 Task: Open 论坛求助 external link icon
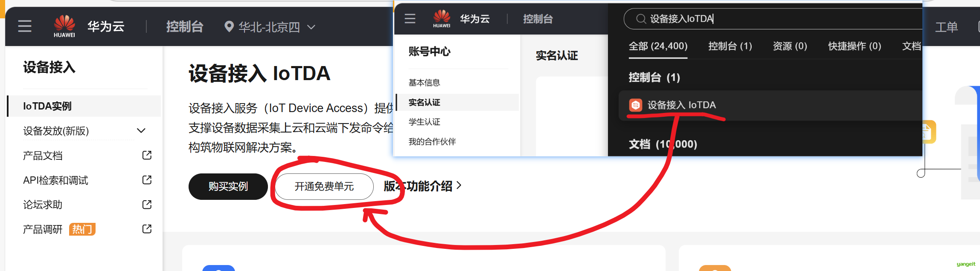pyautogui.click(x=147, y=205)
